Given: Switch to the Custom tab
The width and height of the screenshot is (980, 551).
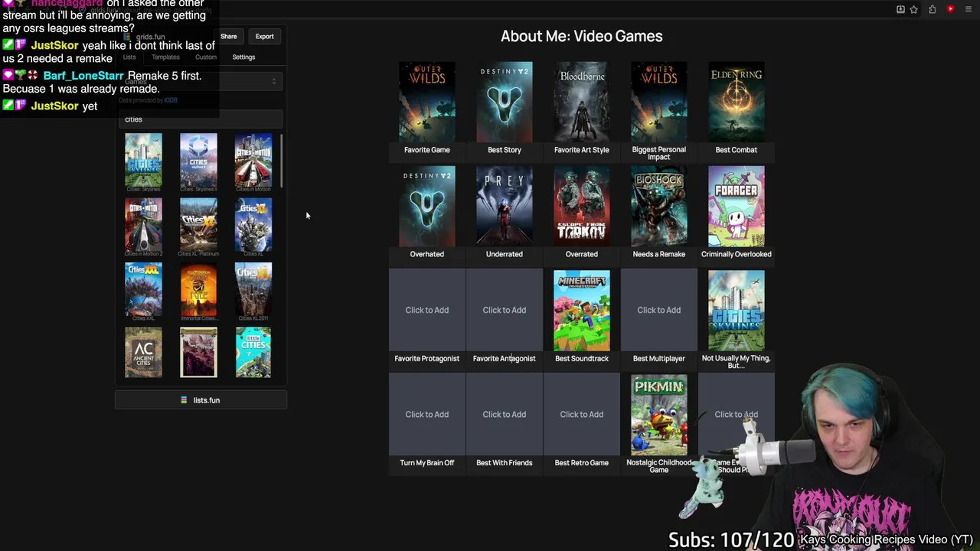Looking at the screenshot, I should pos(205,57).
